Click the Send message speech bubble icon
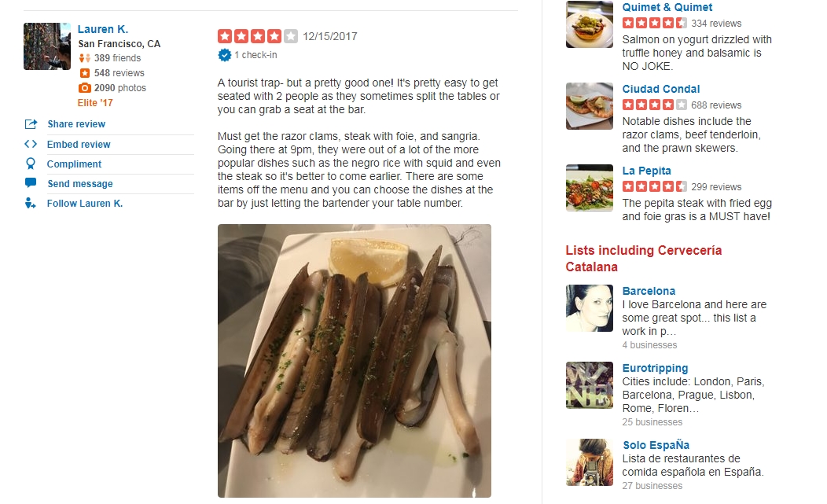Image resolution: width=827 pixels, height=504 pixels. (x=31, y=183)
